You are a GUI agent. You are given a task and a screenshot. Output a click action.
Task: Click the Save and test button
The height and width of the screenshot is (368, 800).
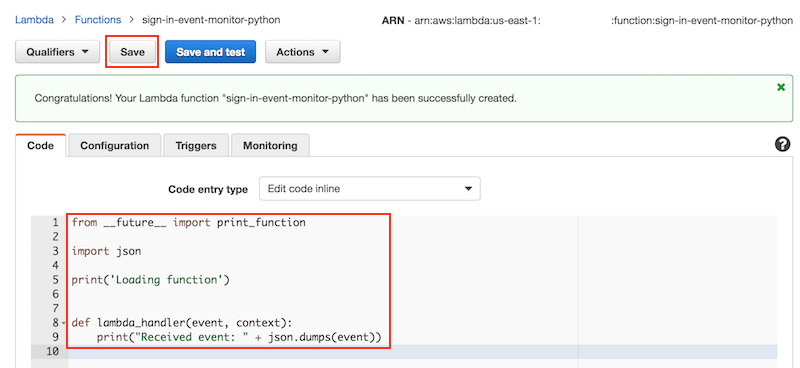tap(211, 52)
